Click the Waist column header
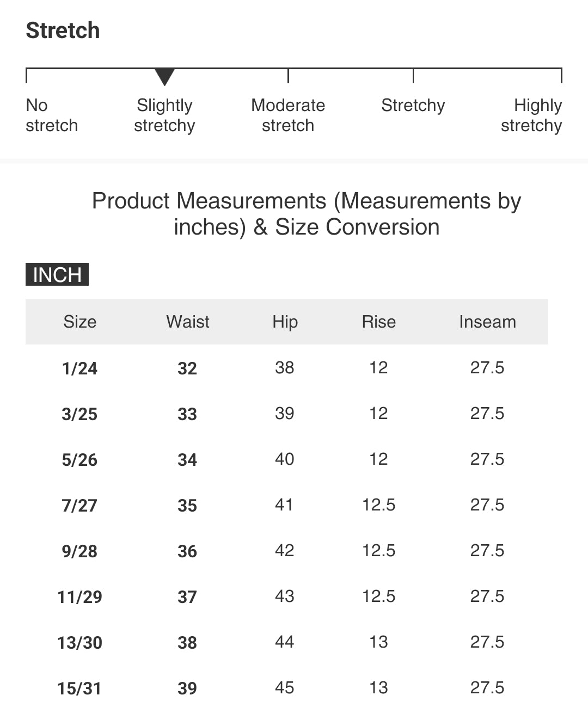The image size is (588, 720). (187, 322)
